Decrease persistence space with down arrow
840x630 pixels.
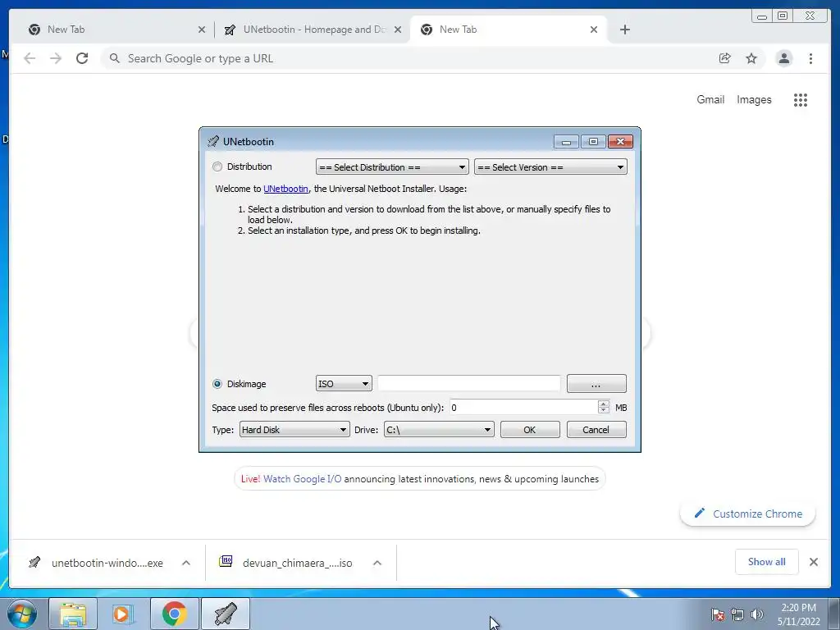[604, 411]
